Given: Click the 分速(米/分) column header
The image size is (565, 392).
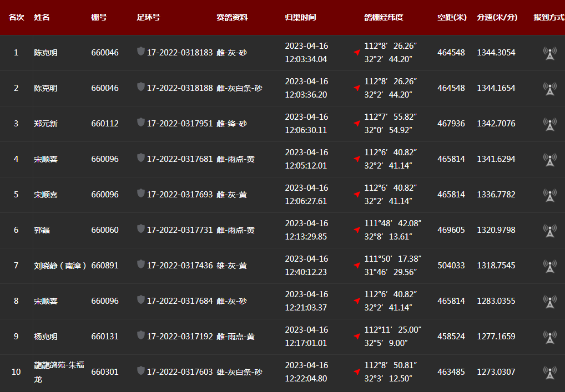Looking at the screenshot, I should tap(497, 17).
